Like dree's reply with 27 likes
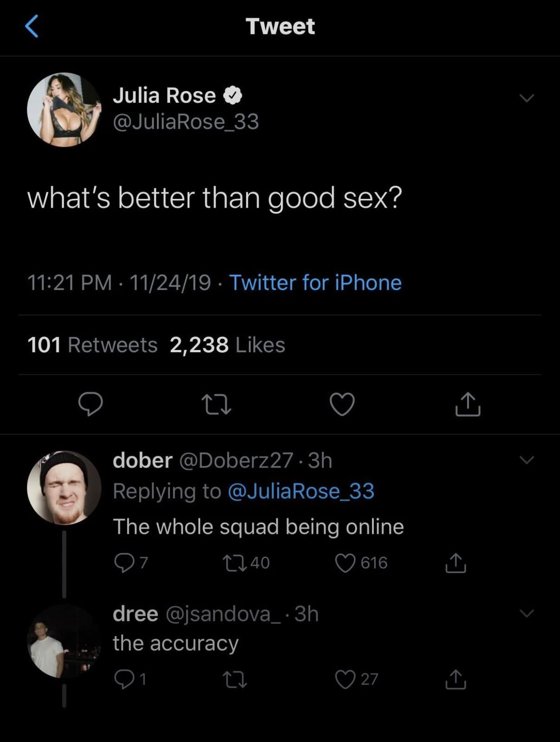560x742 pixels. click(345, 679)
